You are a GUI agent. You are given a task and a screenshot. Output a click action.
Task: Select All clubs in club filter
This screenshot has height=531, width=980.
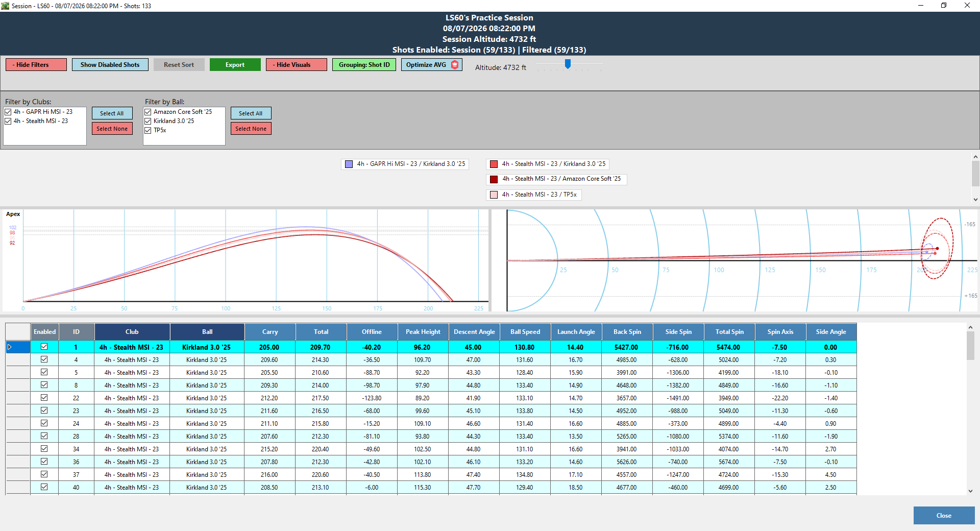click(x=112, y=113)
